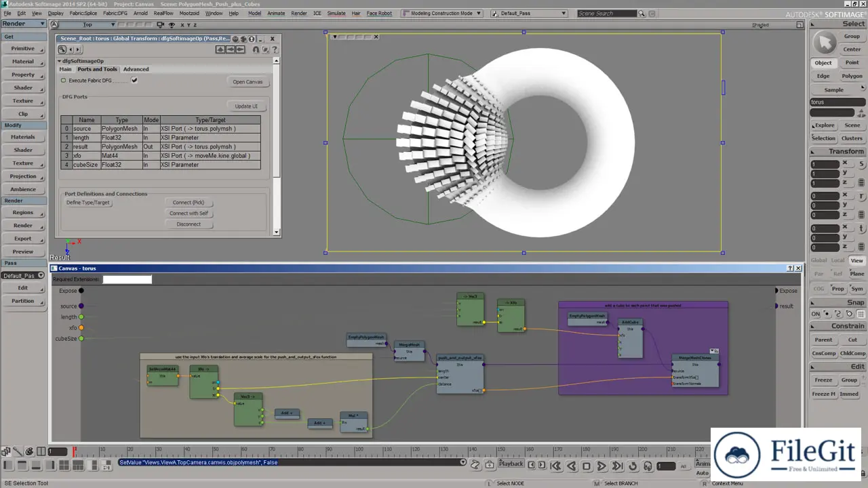Switch to the Main tab
868x488 pixels.
[x=65, y=69]
